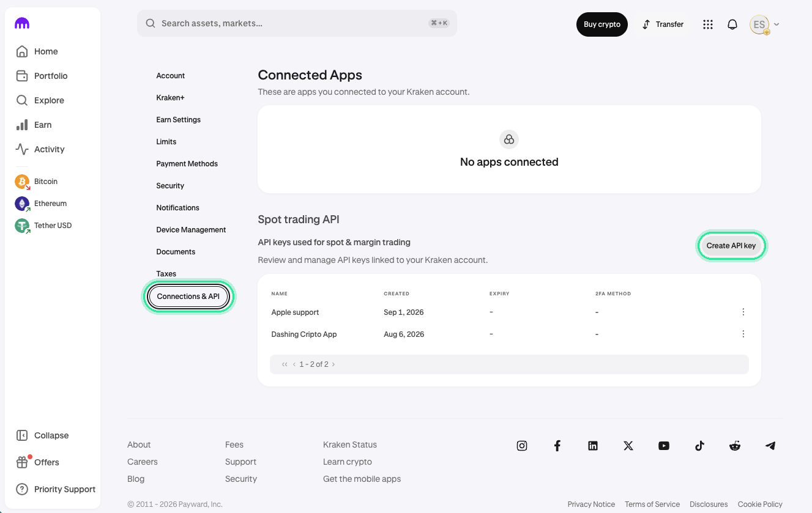Jump to first page of API keys

285,364
